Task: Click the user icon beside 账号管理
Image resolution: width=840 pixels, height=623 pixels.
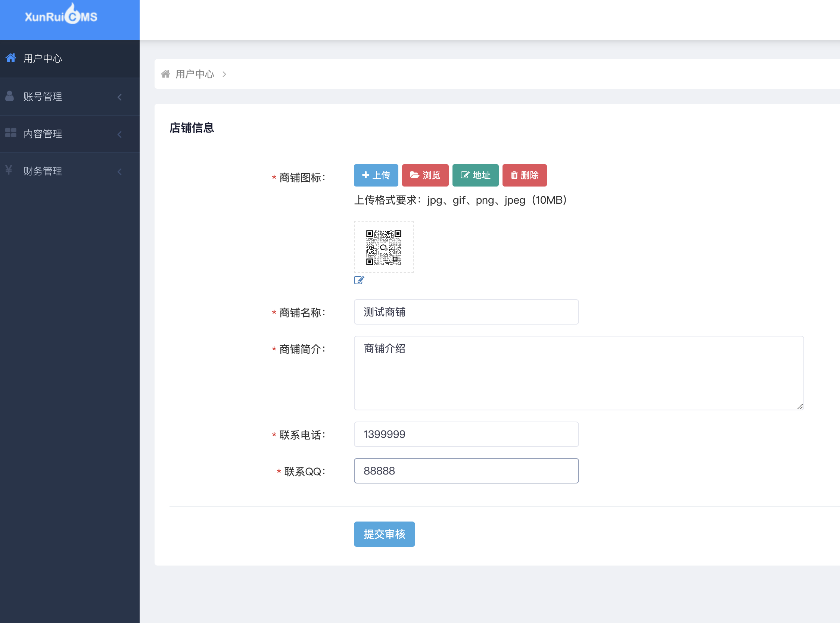Action: click(9, 96)
